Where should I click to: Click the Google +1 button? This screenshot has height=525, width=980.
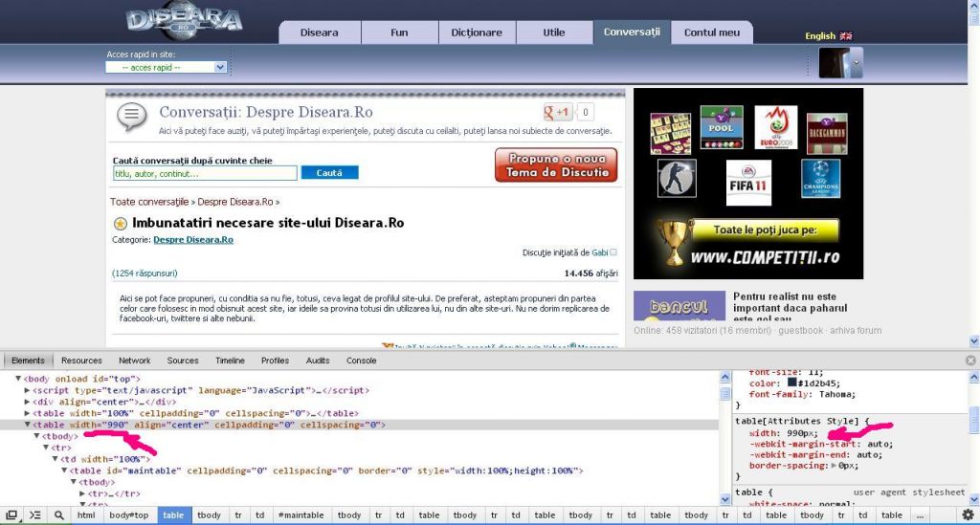click(x=556, y=113)
